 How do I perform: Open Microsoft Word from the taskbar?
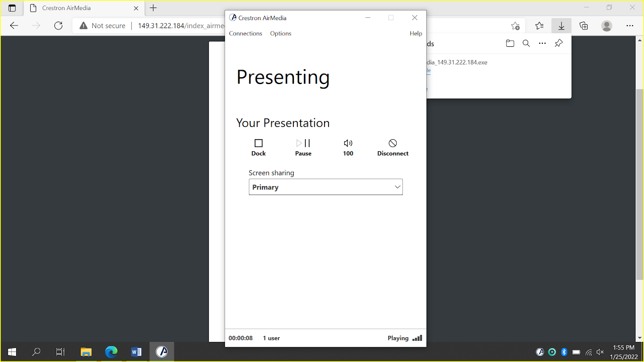click(x=136, y=352)
